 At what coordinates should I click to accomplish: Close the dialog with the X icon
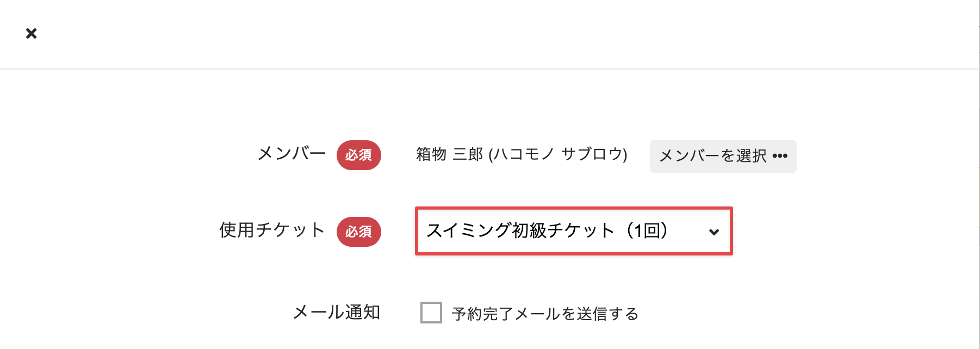(x=32, y=34)
